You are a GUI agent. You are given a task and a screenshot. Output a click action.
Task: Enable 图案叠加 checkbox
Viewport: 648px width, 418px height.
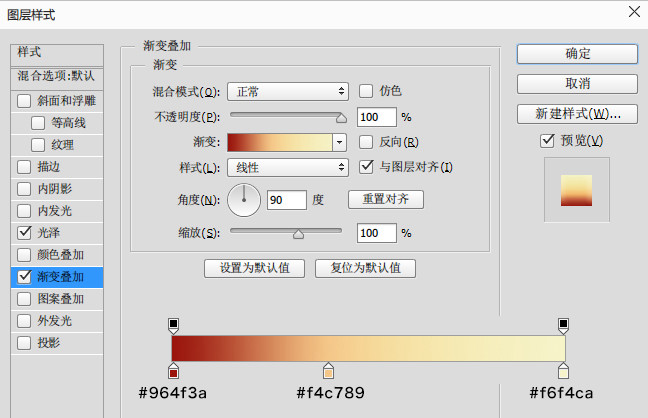click(x=24, y=299)
